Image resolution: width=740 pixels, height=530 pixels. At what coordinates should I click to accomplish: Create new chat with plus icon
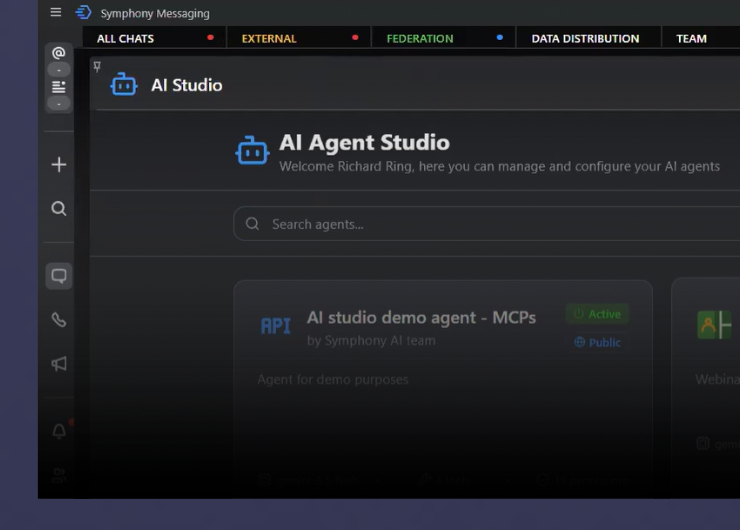[59, 165]
